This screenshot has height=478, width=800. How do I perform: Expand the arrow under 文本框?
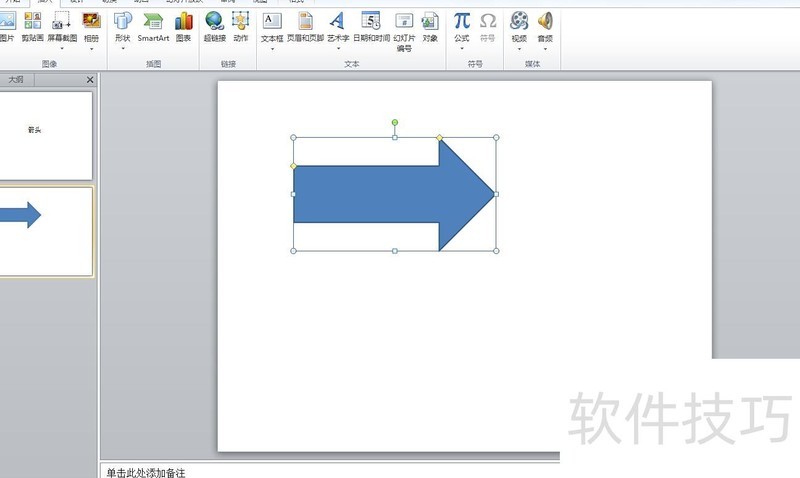click(x=272, y=49)
